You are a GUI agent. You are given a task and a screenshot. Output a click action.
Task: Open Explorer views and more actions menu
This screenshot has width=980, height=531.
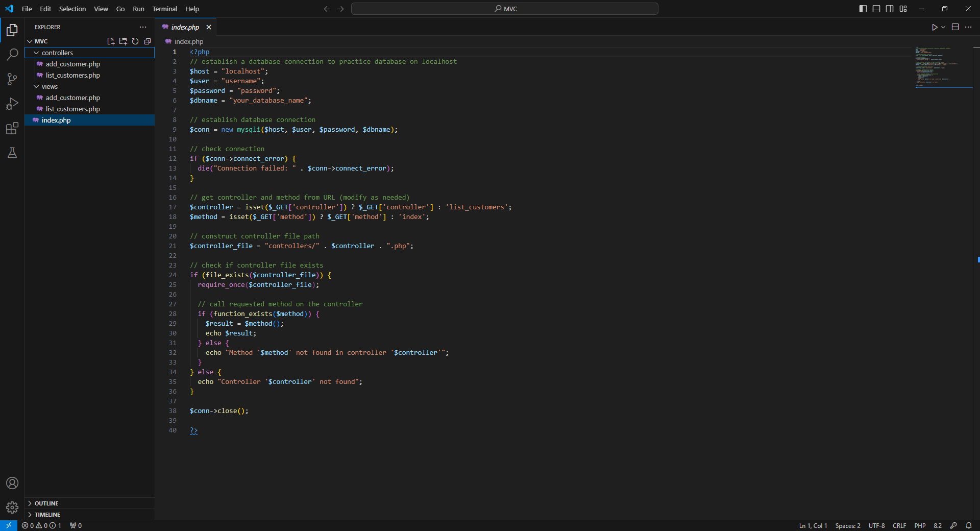(x=143, y=27)
